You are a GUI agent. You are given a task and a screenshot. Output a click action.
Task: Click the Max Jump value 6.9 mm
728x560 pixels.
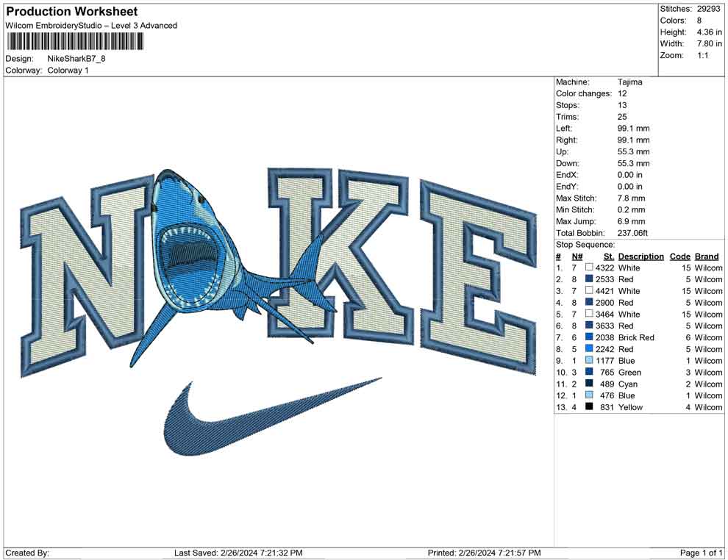pyautogui.click(x=631, y=221)
